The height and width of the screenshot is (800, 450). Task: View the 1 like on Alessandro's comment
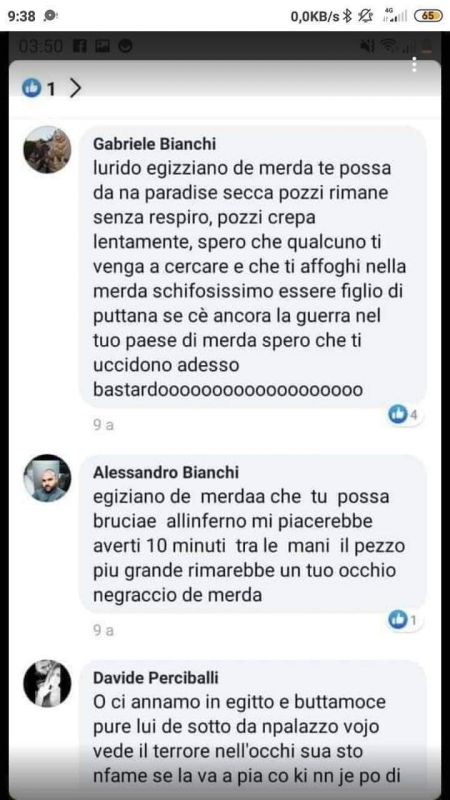(404, 620)
